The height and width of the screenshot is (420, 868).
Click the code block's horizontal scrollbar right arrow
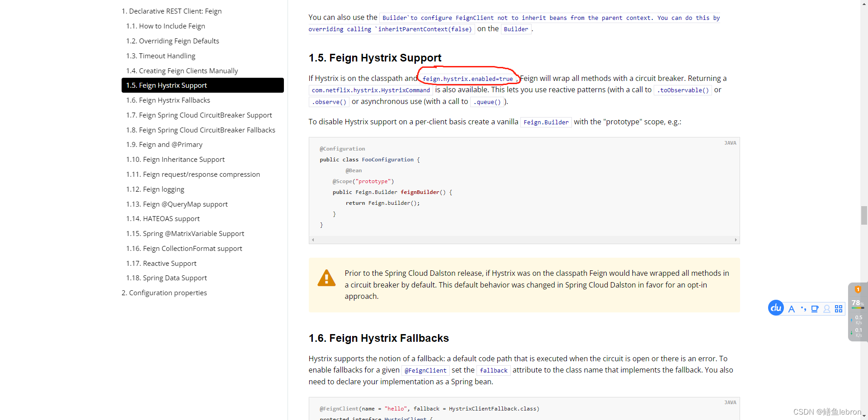(736, 240)
